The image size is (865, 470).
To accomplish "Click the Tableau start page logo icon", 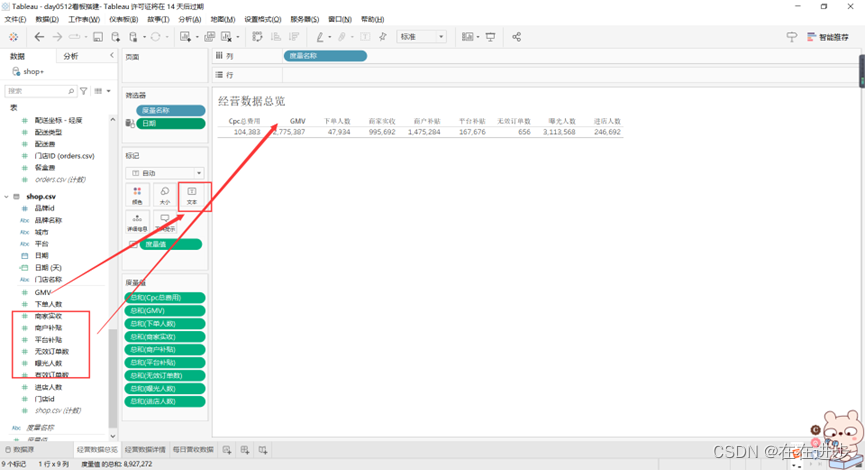I will tap(13, 37).
